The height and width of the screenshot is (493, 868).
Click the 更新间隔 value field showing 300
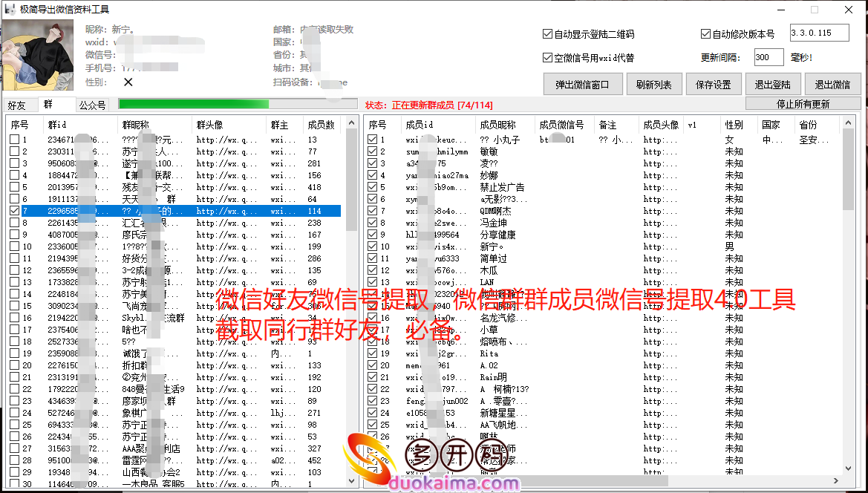[769, 57]
